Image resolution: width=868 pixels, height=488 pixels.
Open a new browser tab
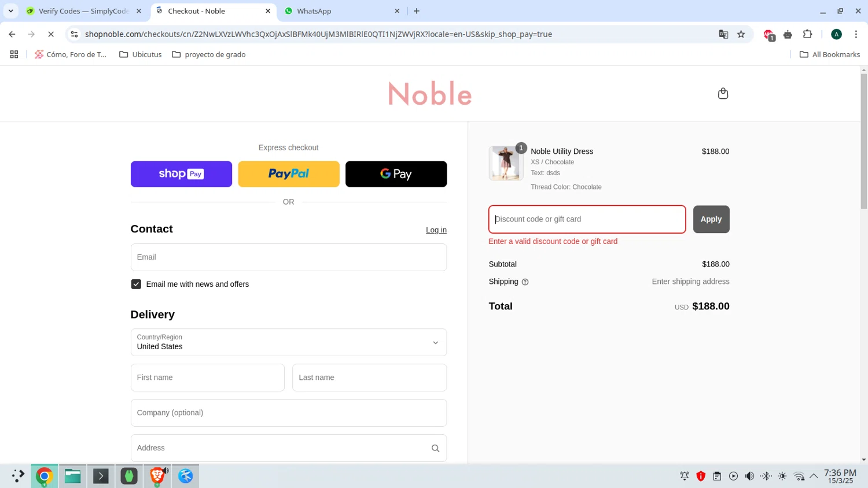pyautogui.click(x=416, y=11)
